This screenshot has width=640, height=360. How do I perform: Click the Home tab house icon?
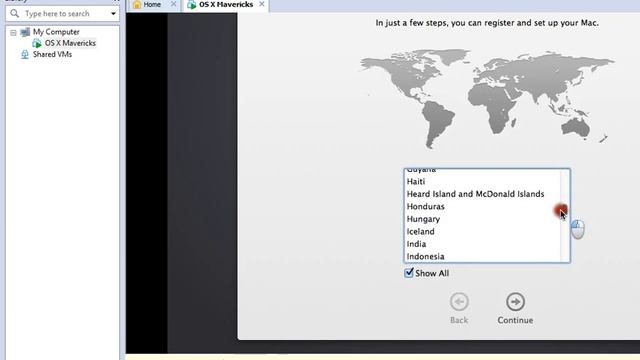click(x=137, y=4)
